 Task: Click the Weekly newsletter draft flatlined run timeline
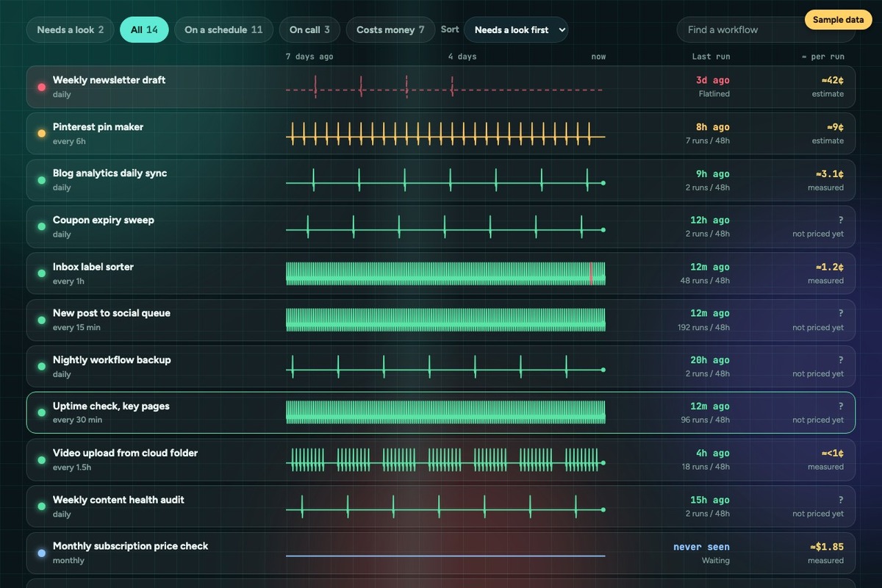coord(445,87)
